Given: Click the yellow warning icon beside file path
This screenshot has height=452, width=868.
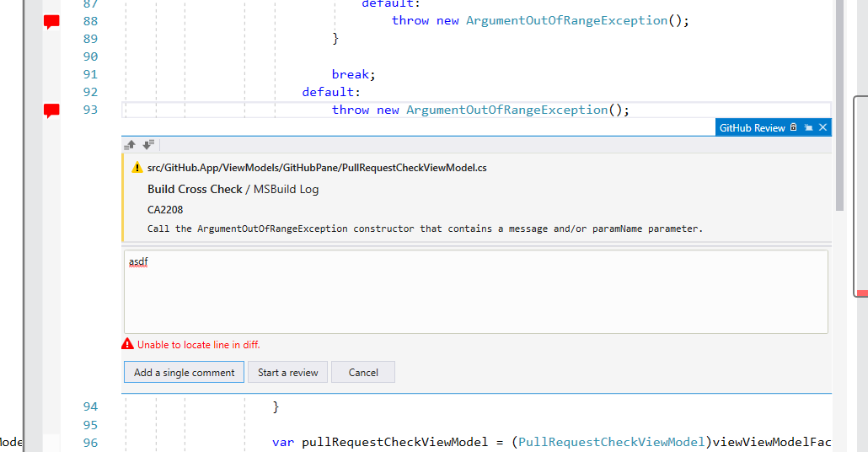Looking at the screenshot, I should pyautogui.click(x=137, y=167).
